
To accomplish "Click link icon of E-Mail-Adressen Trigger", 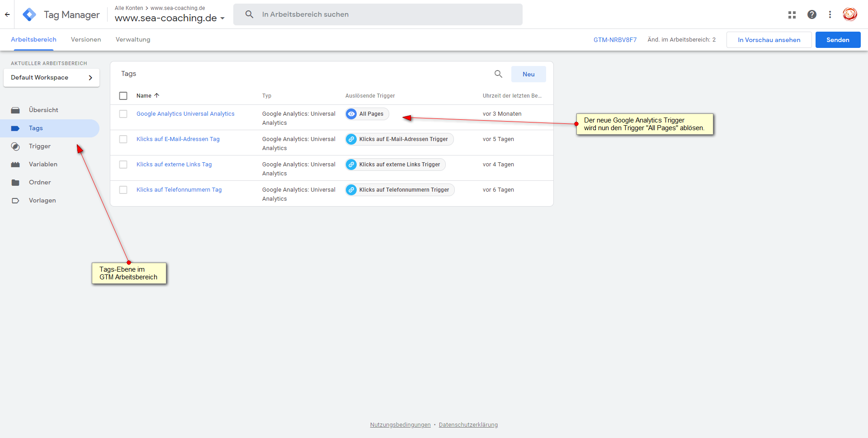I will pyautogui.click(x=351, y=139).
